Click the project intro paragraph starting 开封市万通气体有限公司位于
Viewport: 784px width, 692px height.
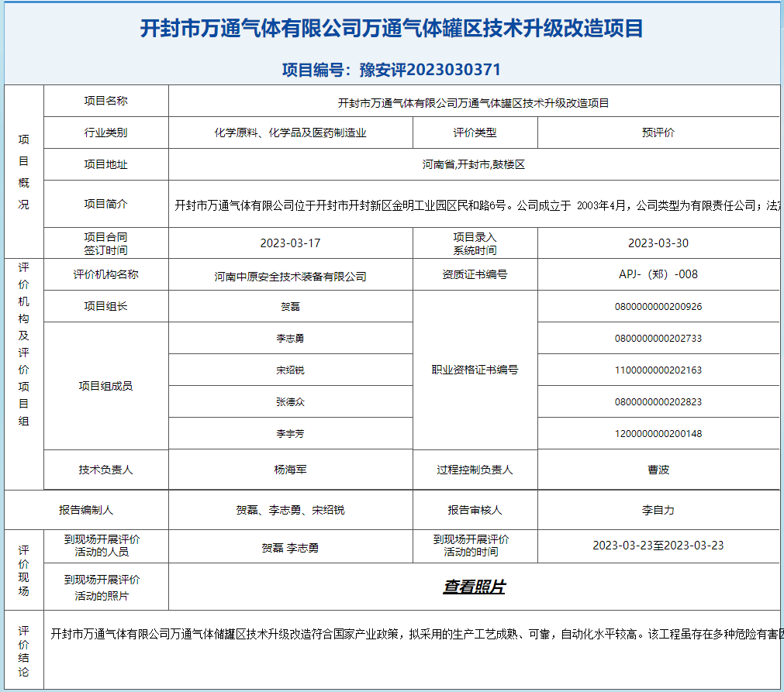(476, 205)
